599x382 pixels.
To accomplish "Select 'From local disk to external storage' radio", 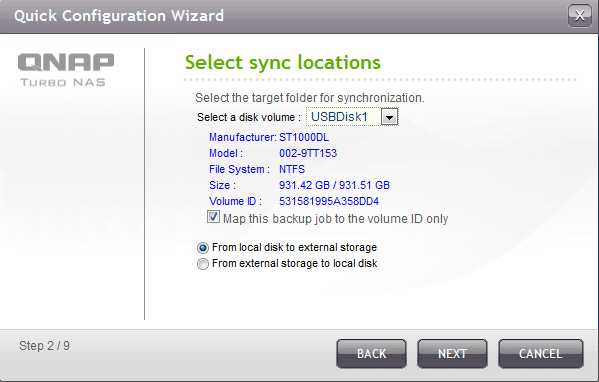I will click(202, 248).
